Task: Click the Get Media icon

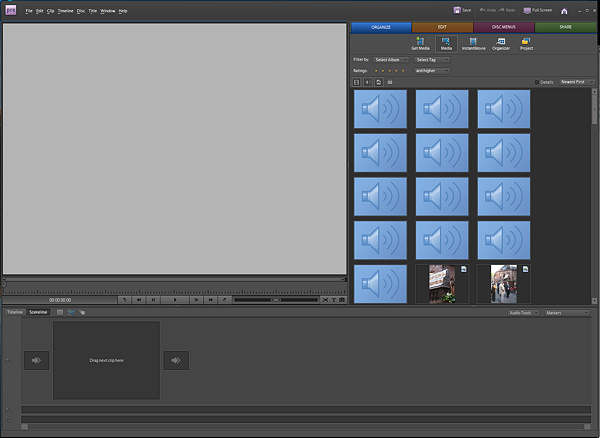Action: 420,43
